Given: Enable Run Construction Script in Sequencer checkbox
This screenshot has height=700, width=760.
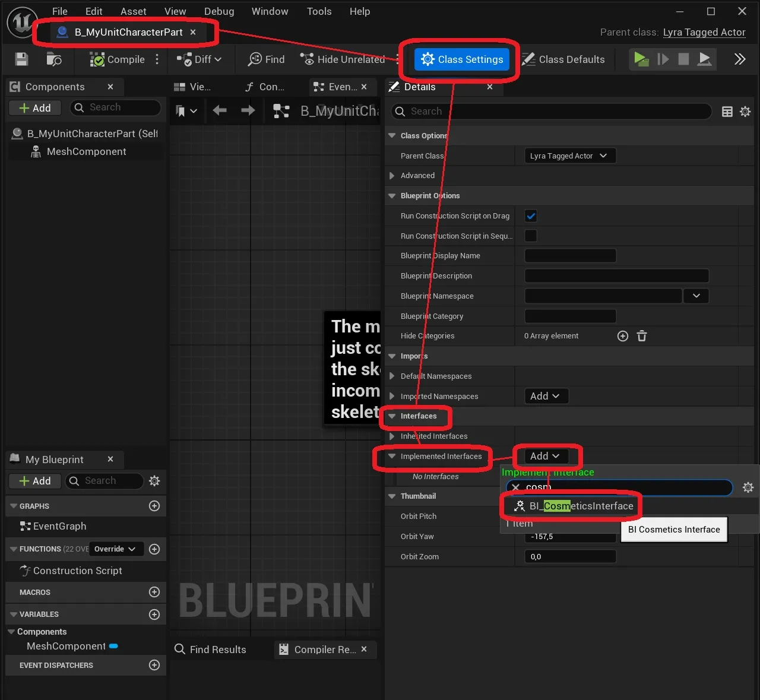Looking at the screenshot, I should coord(531,236).
